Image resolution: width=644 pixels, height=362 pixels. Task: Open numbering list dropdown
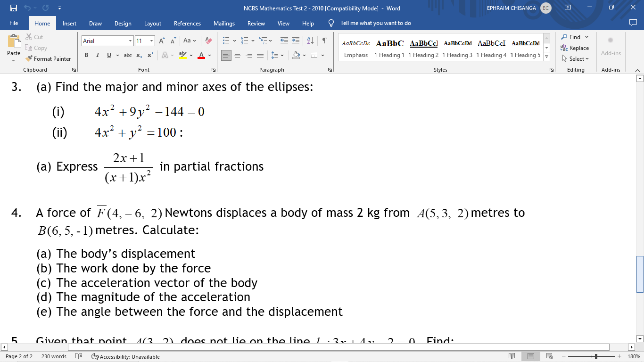(x=253, y=41)
